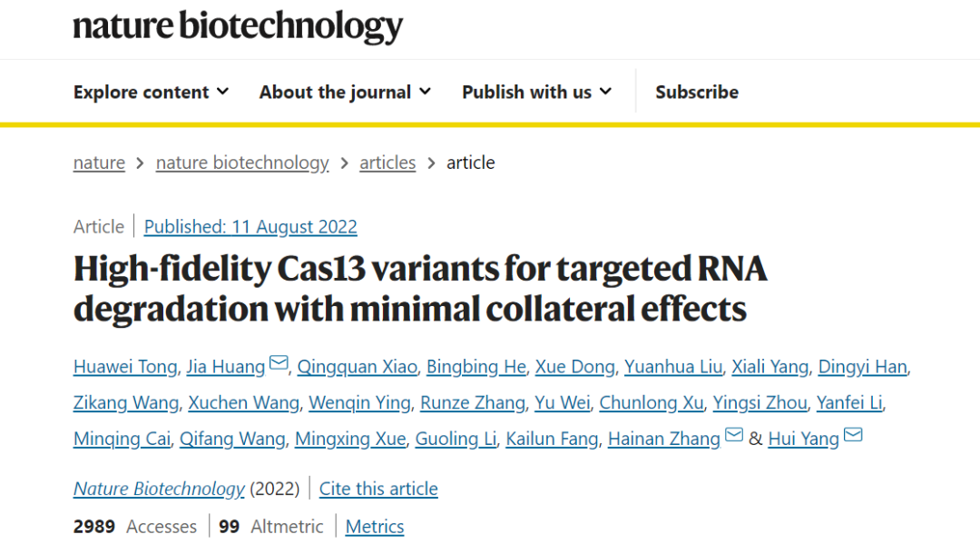
Task: Click author Qingquan Xiao link
Action: pos(357,367)
